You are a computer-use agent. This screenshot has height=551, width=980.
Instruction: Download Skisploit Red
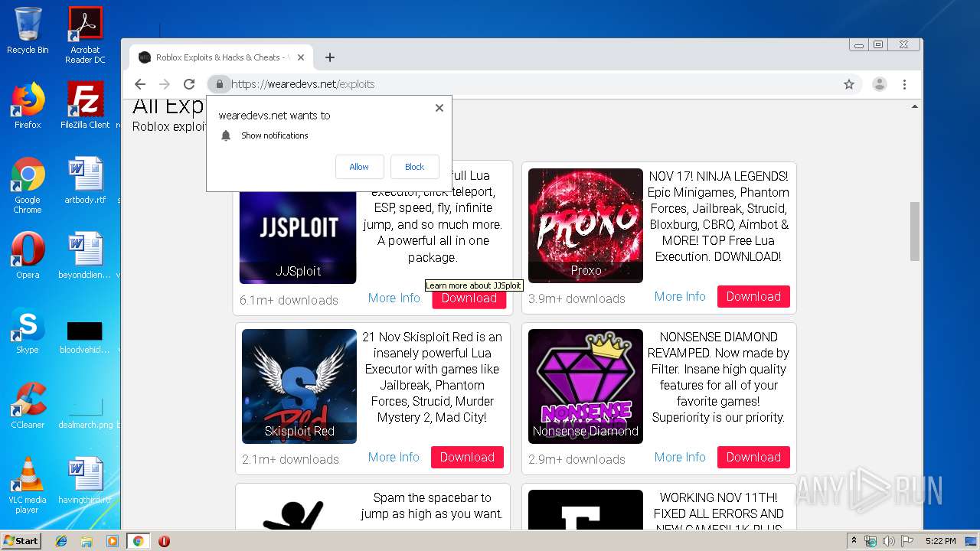point(467,457)
